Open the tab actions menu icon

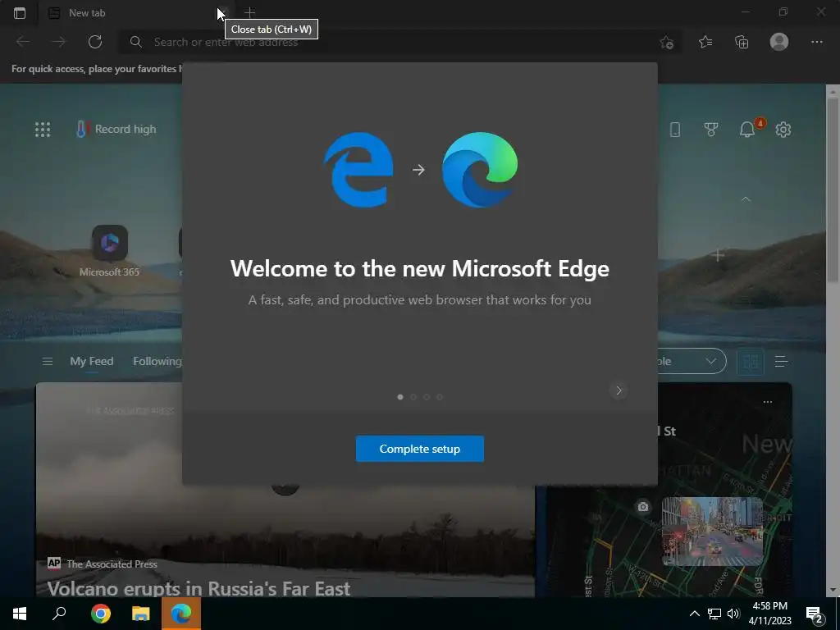[20, 13]
